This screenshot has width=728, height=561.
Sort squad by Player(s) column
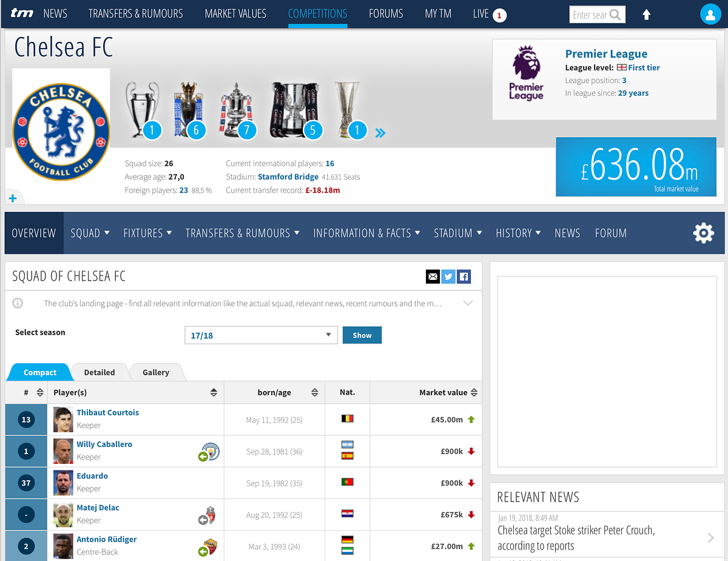tap(214, 392)
